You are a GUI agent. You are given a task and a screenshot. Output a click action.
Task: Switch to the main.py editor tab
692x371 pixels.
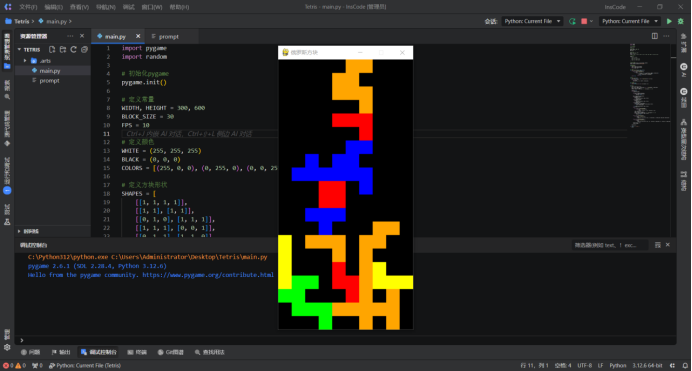[115, 36]
